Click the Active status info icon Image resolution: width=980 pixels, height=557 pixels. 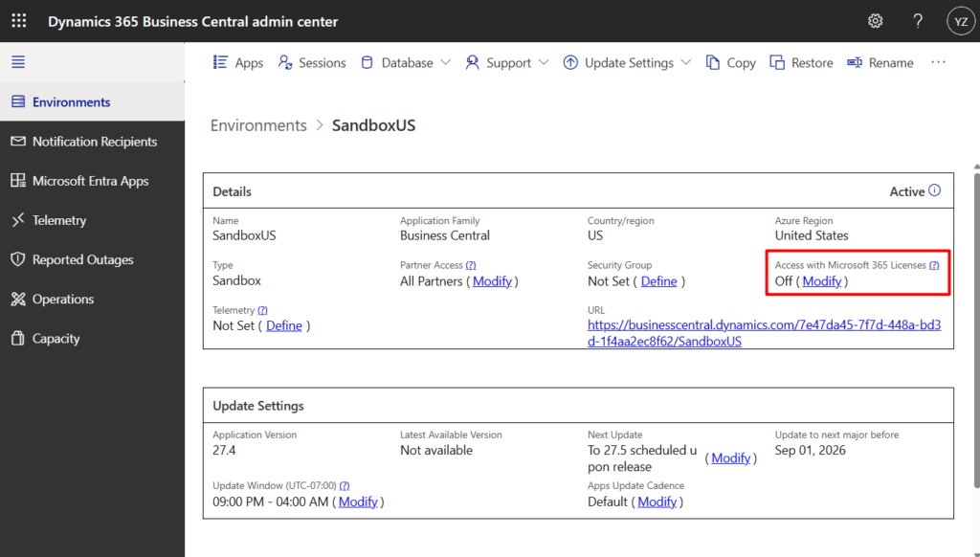(x=935, y=190)
